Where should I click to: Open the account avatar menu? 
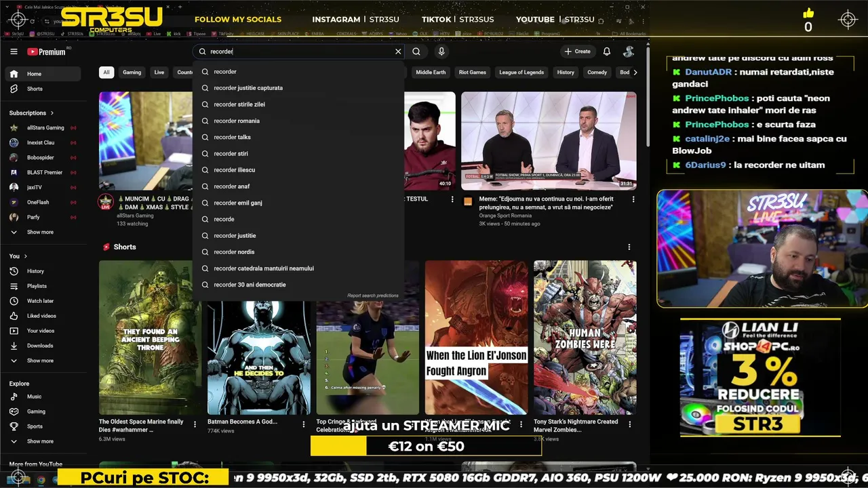pos(629,52)
